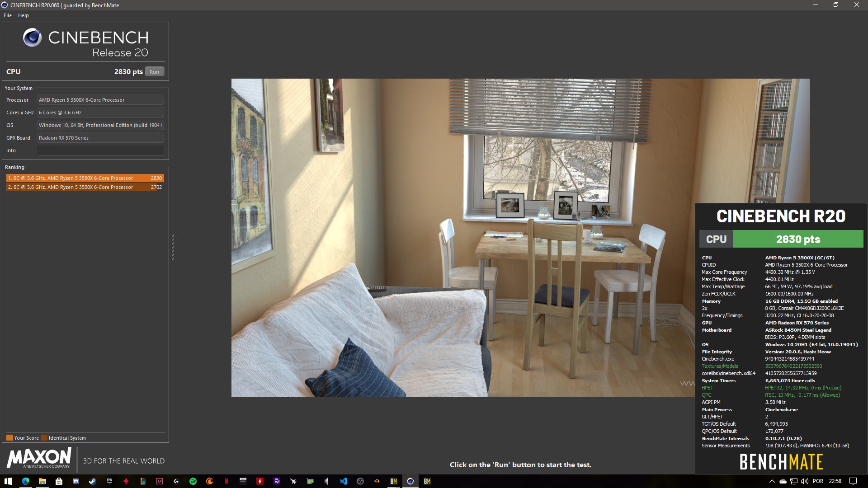The image size is (868, 488).
Task: Open the purple square taskbar icon
Action: 277,481
